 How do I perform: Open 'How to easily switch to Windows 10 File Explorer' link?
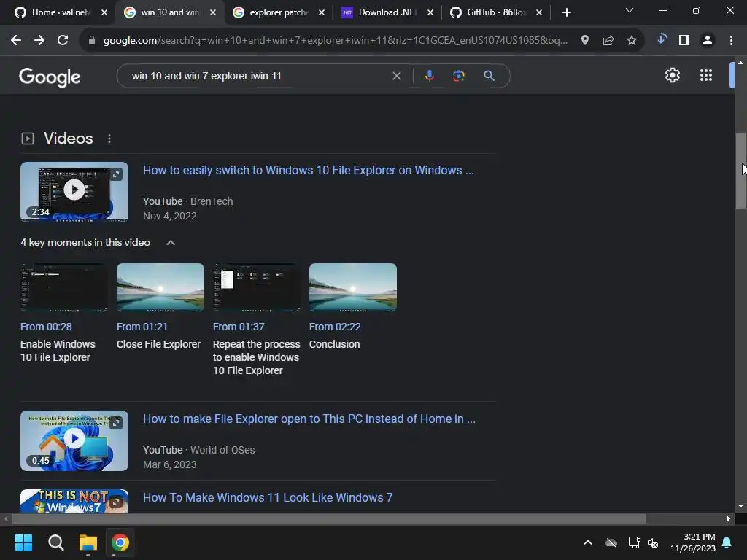tap(309, 171)
